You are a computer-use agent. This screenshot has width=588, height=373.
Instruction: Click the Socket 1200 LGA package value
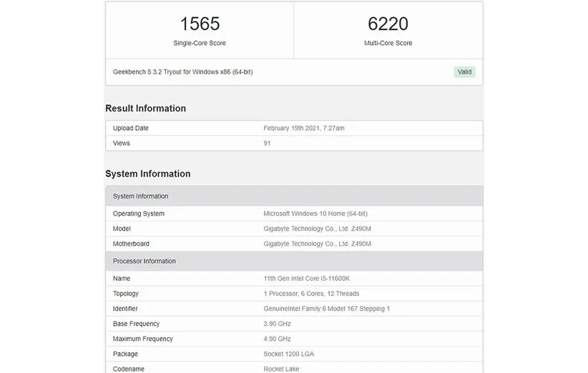pyautogui.click(x=288, y=354)
